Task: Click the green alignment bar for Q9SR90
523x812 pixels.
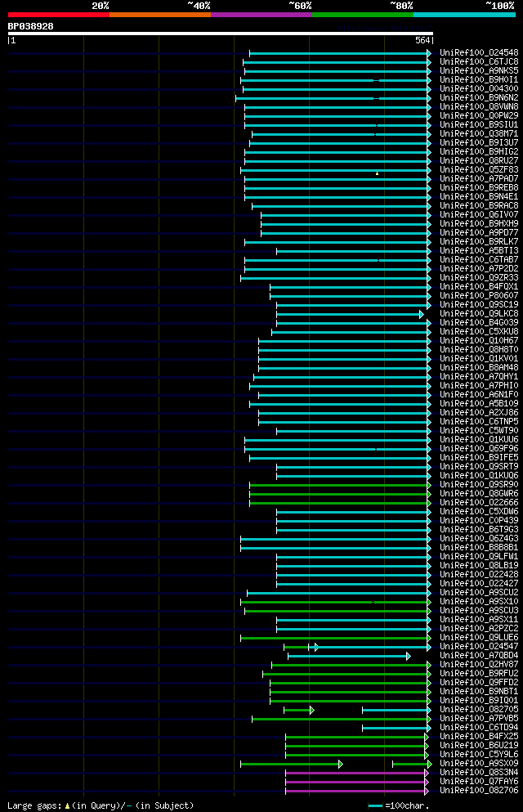Action: tap(340, 485)
